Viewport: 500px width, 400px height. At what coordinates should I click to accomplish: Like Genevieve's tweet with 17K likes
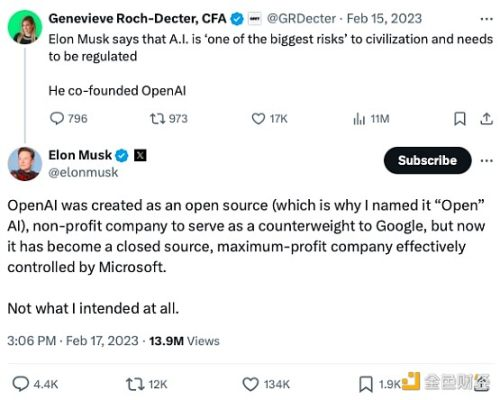258,119
